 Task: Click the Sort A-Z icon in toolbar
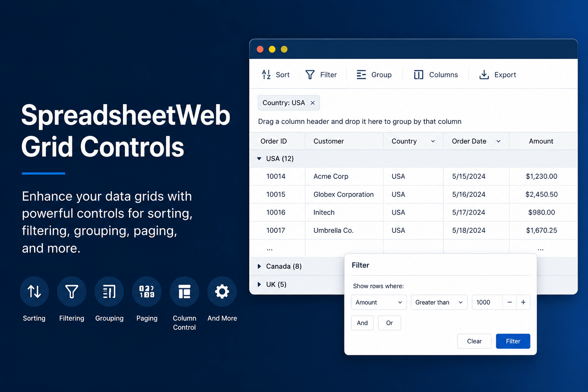coord(266,75)
